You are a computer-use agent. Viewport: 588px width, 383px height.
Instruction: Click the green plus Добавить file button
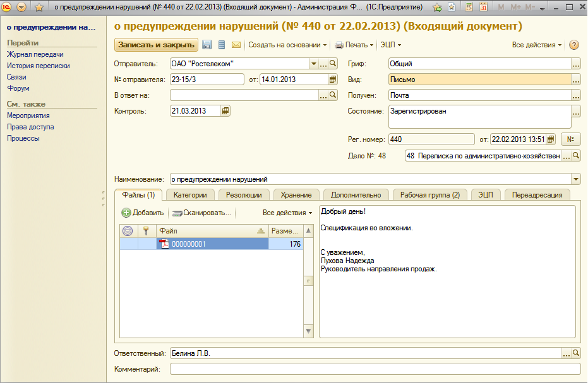pyautogui.click(x=143, y=213)
